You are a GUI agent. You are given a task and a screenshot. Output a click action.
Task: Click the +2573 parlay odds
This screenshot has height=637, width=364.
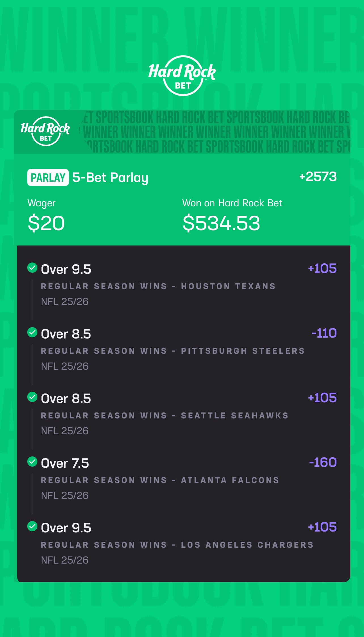[318, 177]
